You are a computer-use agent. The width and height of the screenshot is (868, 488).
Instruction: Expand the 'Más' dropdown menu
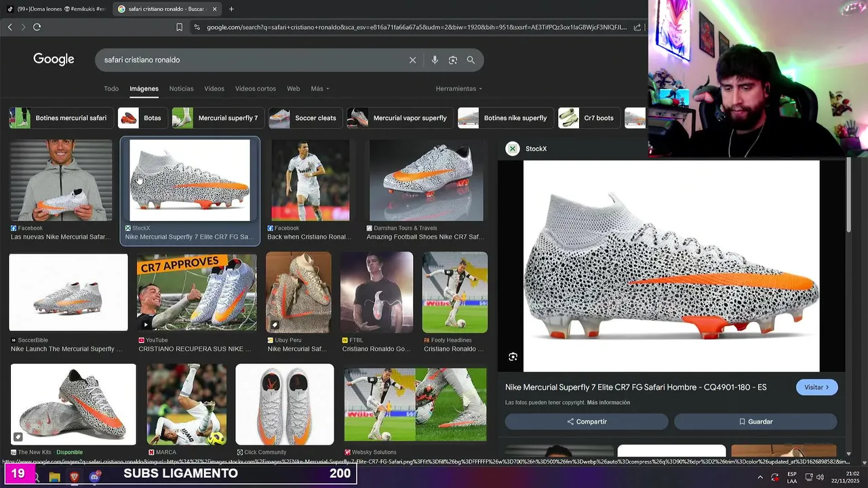tap(320, 89)
